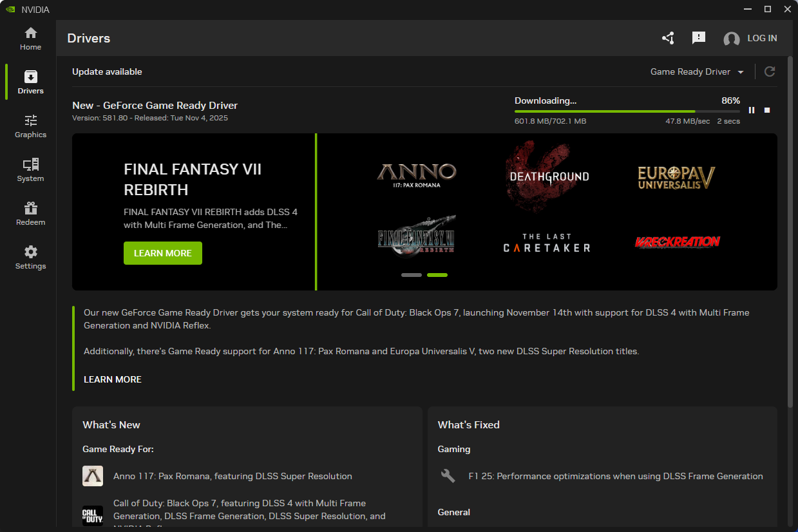
Task: Open the Graphics settings section
Action: (x=30, y=126)
